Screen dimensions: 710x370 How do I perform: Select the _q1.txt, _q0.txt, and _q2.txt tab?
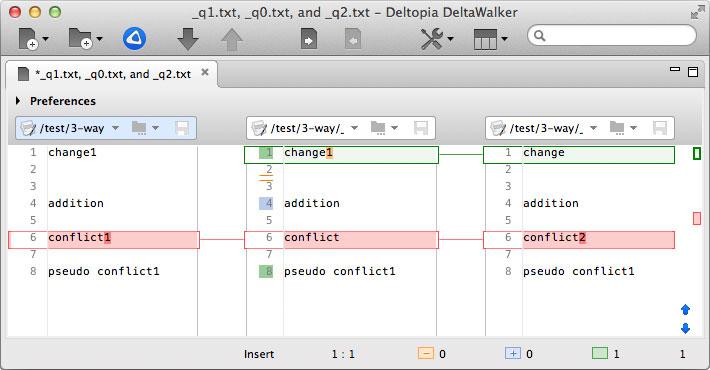[x=112, y=74]
